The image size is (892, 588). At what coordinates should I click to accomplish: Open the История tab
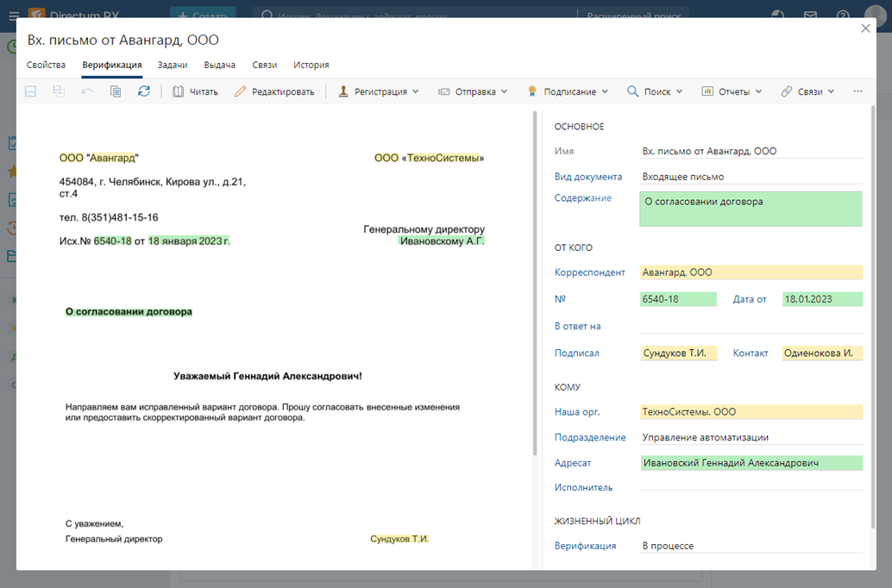point(311,65)
